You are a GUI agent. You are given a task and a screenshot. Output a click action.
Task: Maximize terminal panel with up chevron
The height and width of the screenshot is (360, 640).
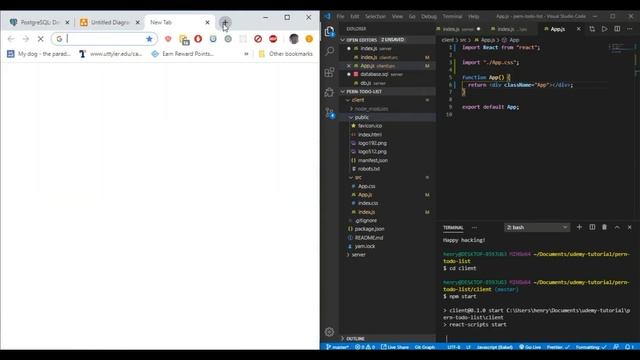[617, 227]
